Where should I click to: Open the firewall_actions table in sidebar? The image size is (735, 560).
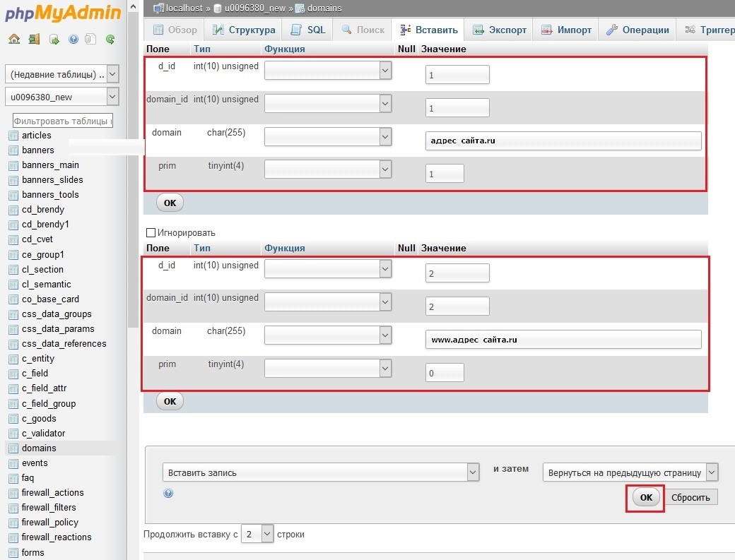52,493
